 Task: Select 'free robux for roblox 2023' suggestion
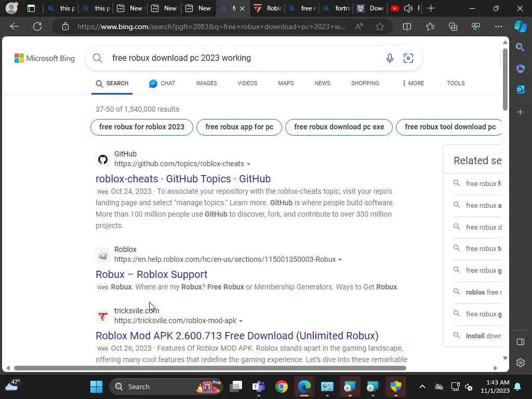point(142,127)
